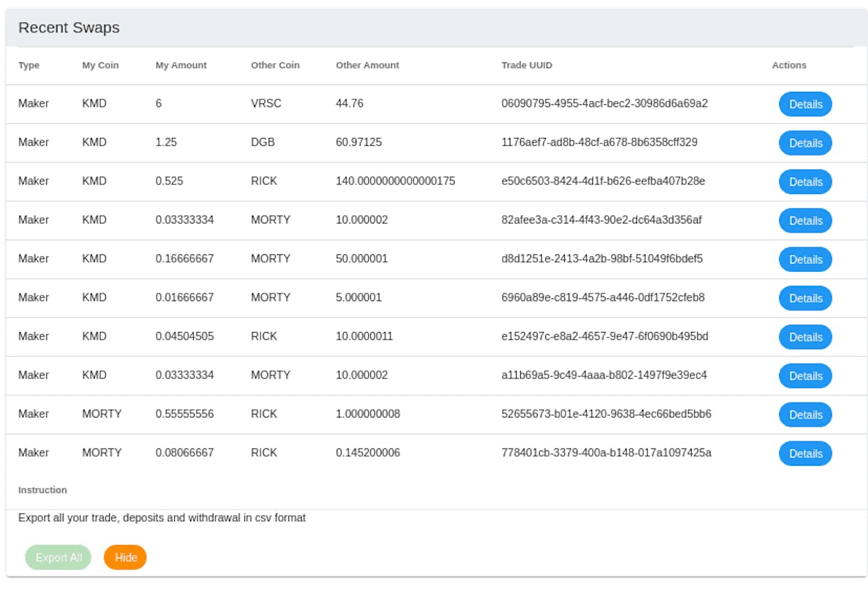Open Details for swap d8d1251e-2413-4a2b-98bf-51049f6bdef5
868x594 pixels.
click(x=805, y=260)
